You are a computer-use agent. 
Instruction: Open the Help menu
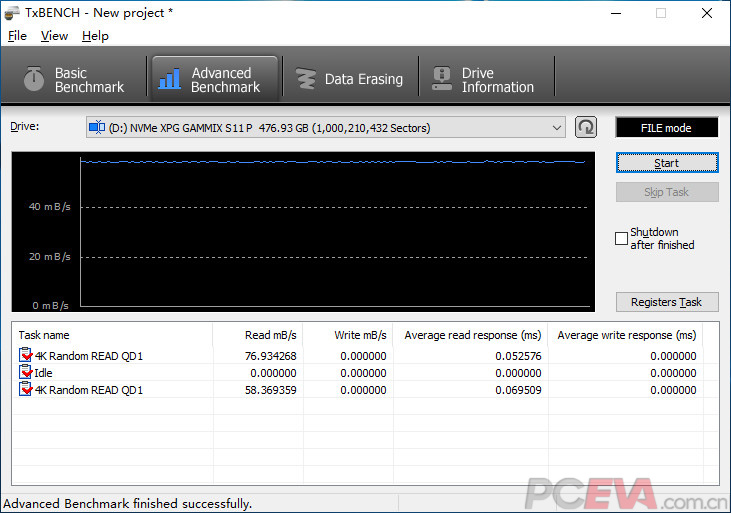[x=95, y=36]
